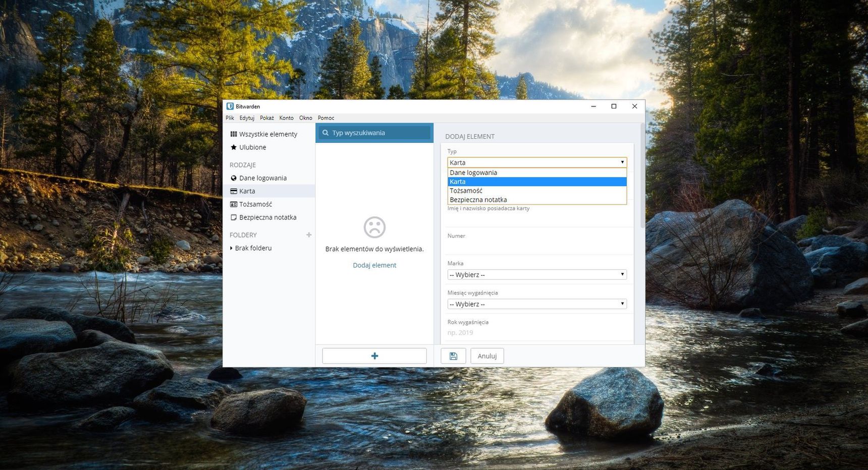The width and height of the screenshot is (868, 470).
Task: Minimize the Bitwarden window
Action: pos(593,106)
